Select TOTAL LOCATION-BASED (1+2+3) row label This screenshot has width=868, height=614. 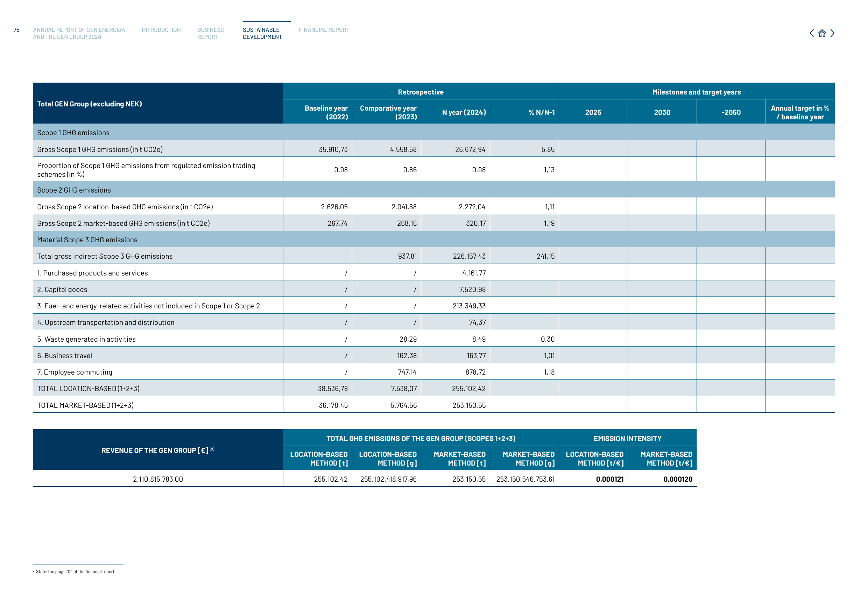pyautogui.click(x=89, y=389)
